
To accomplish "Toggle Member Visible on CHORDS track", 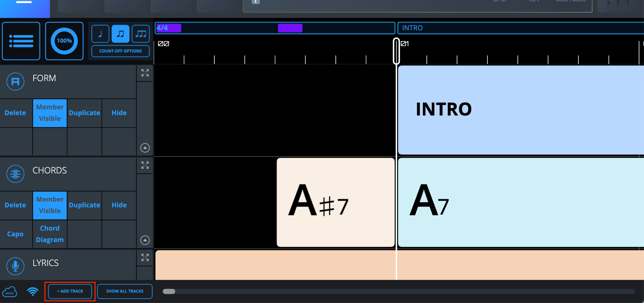I will click(x=50, y=205).
